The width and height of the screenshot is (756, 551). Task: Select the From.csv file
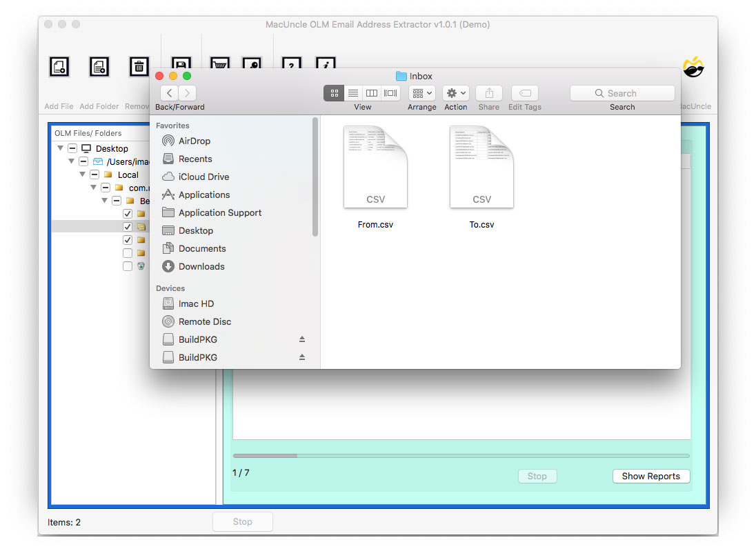(x=375, y=177)
